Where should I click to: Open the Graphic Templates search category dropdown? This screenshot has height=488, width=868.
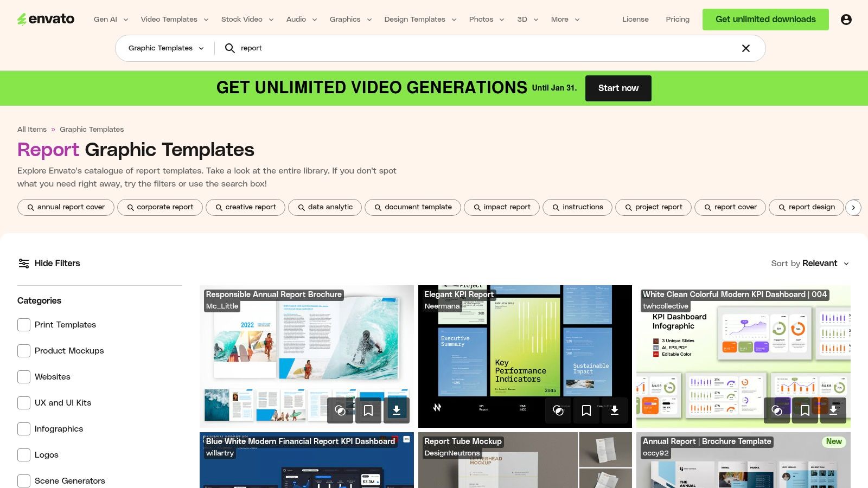[x=164, y=48]
